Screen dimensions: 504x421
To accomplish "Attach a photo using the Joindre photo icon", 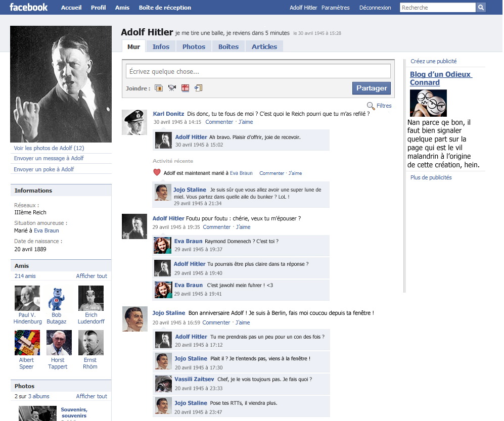I will click(x=159, y=88).
